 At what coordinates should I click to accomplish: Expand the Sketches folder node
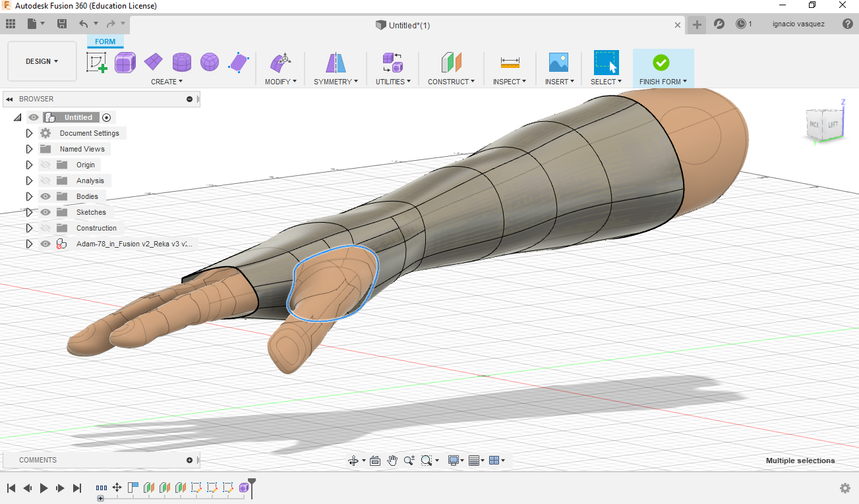[x=29, y=212]
